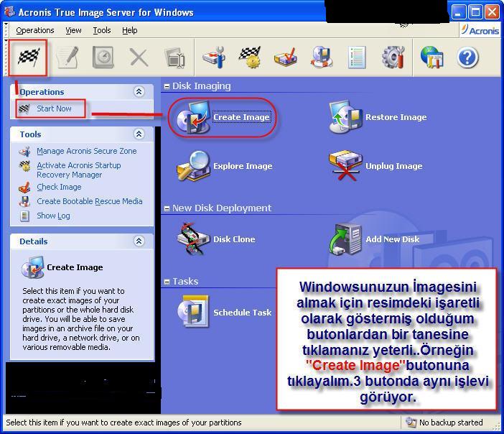Click the Help question mark toolbar icon
Image resolution: width=504 pixels, height=434 pixels.
[467, 57]
